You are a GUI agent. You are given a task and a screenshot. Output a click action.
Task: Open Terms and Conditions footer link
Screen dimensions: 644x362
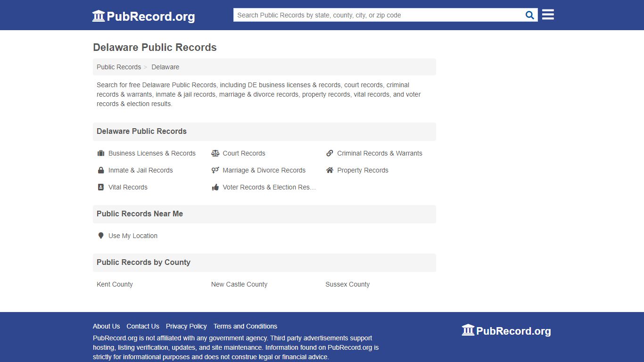[245, 326]
